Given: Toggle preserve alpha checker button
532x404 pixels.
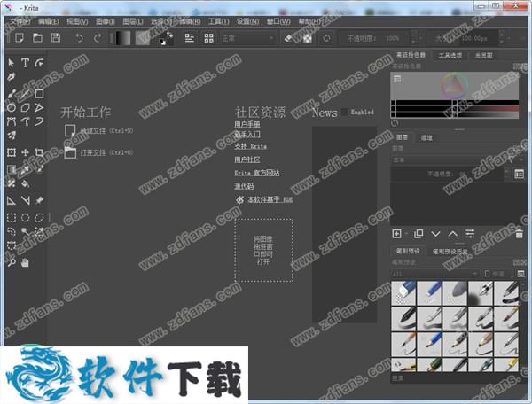Looking at the screenshot, I should 305,37.
